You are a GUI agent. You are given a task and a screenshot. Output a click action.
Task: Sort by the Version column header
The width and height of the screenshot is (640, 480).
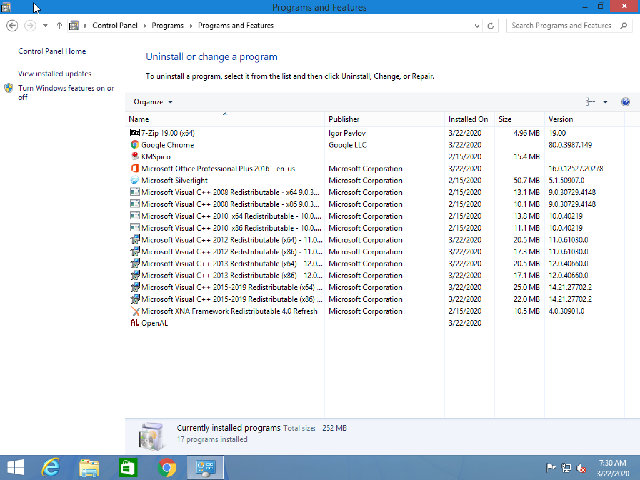(x=584, y=119)
